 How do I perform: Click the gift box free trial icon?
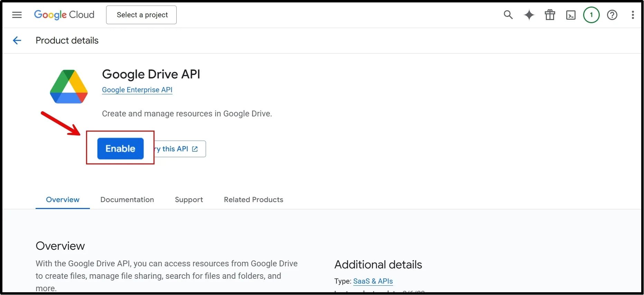(550, 15)
